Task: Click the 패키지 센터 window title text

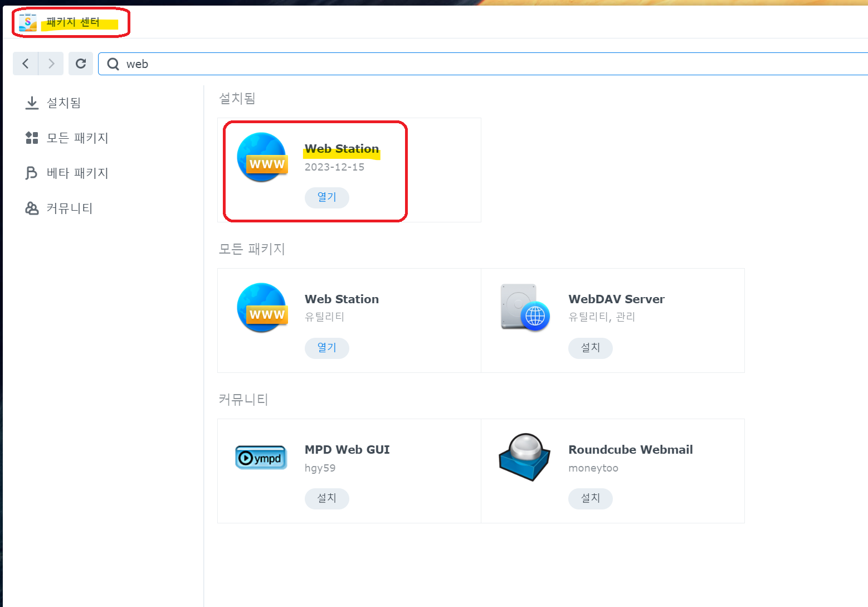Action: coord(73,22)
